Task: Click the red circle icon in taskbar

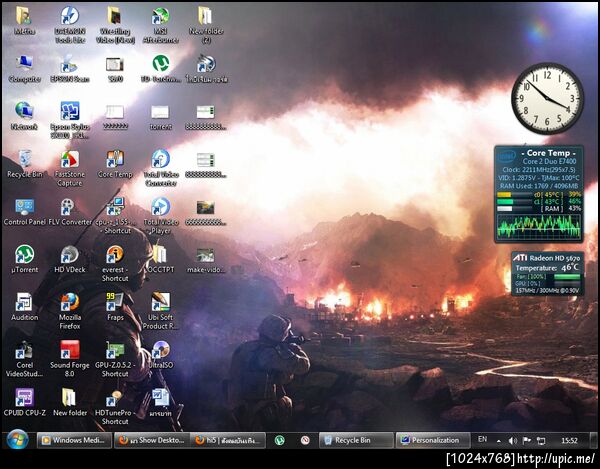Action: click(x=305, y=440)
